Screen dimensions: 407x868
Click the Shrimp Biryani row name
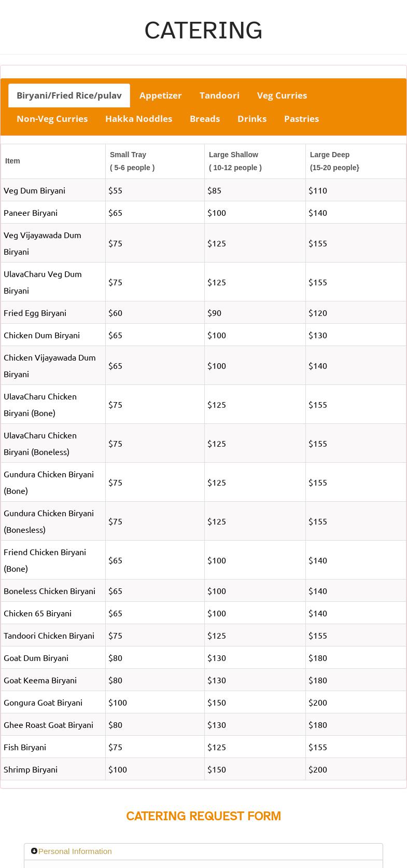coord(31,769)
